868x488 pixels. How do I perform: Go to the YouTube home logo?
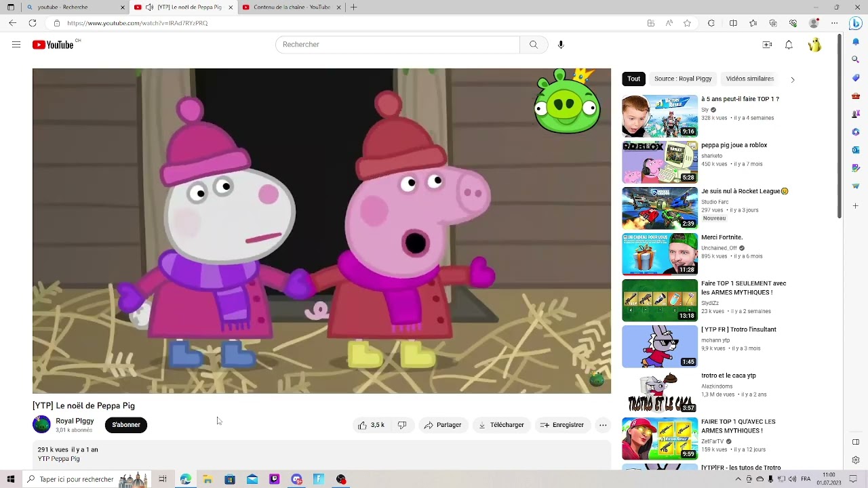point(53,45)
